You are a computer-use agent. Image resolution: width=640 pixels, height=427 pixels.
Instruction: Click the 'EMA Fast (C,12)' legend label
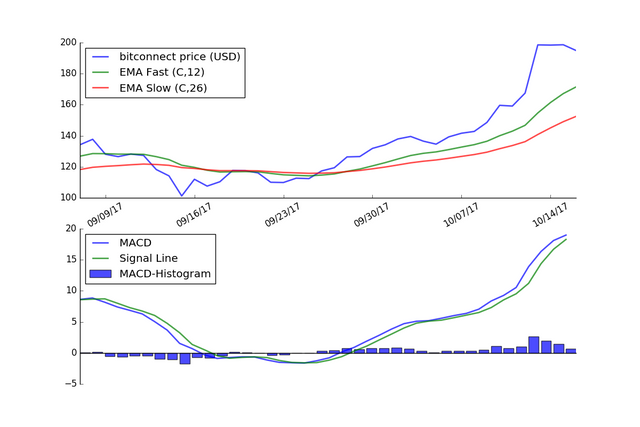coord(162,72)
